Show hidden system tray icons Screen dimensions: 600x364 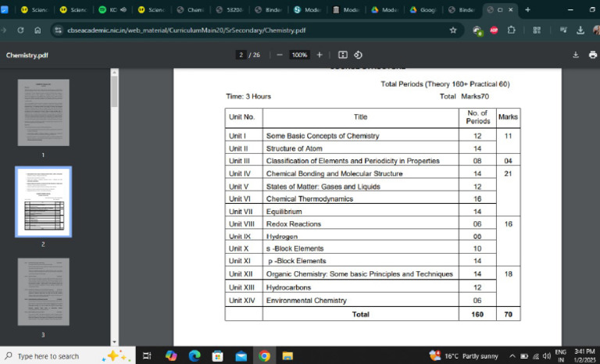pos(513,356)
